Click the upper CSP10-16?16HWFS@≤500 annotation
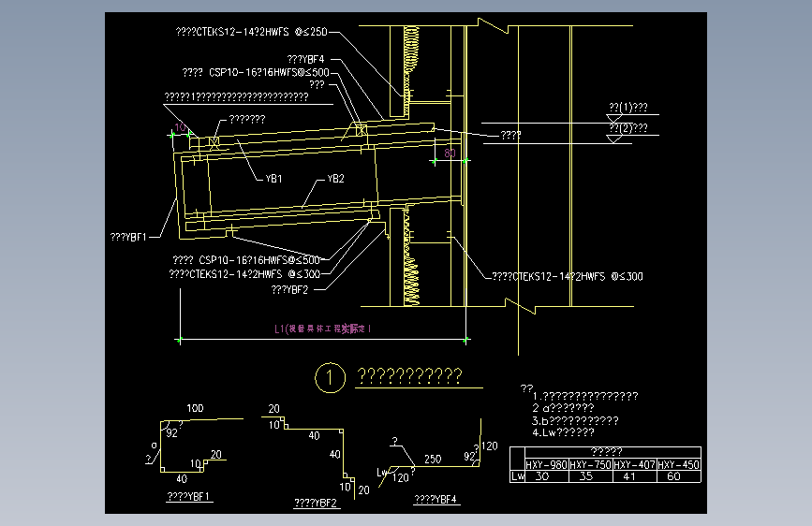The width and height of the screenshot is (812, 526). pos(256,72)
